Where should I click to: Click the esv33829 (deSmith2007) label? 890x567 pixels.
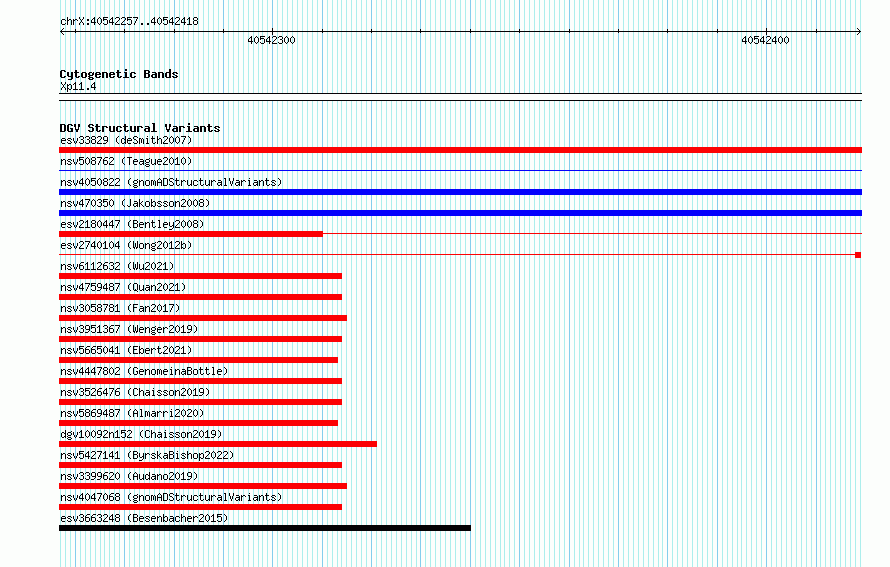pyautogui.click(x=126, y=140)
